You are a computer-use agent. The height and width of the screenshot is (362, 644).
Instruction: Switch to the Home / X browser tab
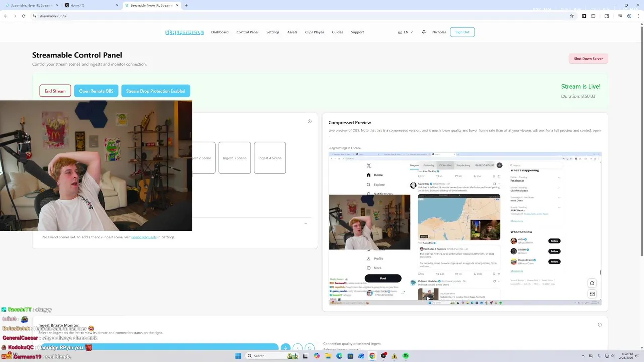click(92, 5)
